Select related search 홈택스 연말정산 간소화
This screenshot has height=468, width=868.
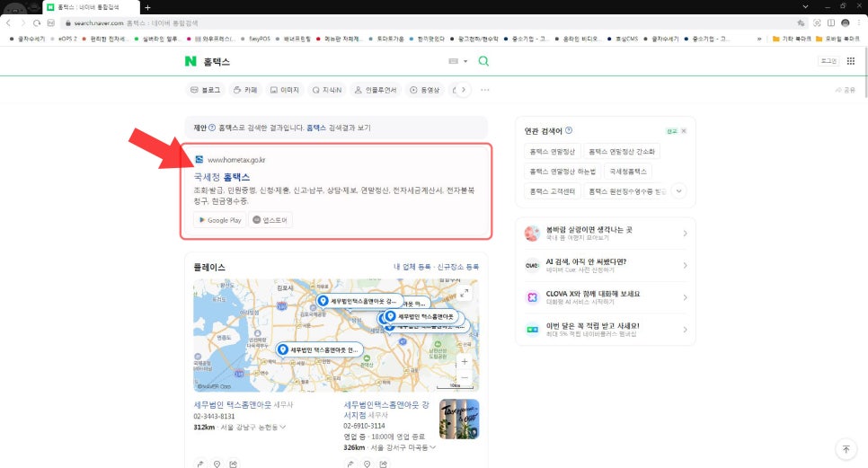click(622, 152)
